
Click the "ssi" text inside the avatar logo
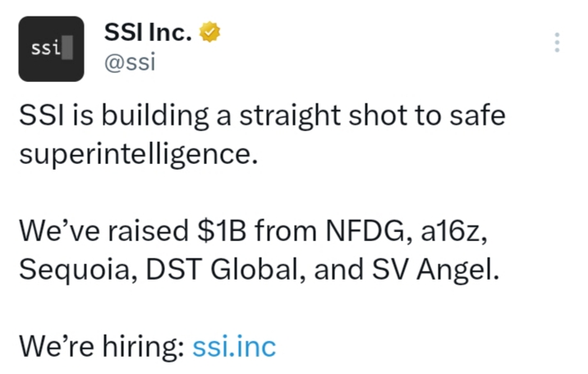(45, 49)
